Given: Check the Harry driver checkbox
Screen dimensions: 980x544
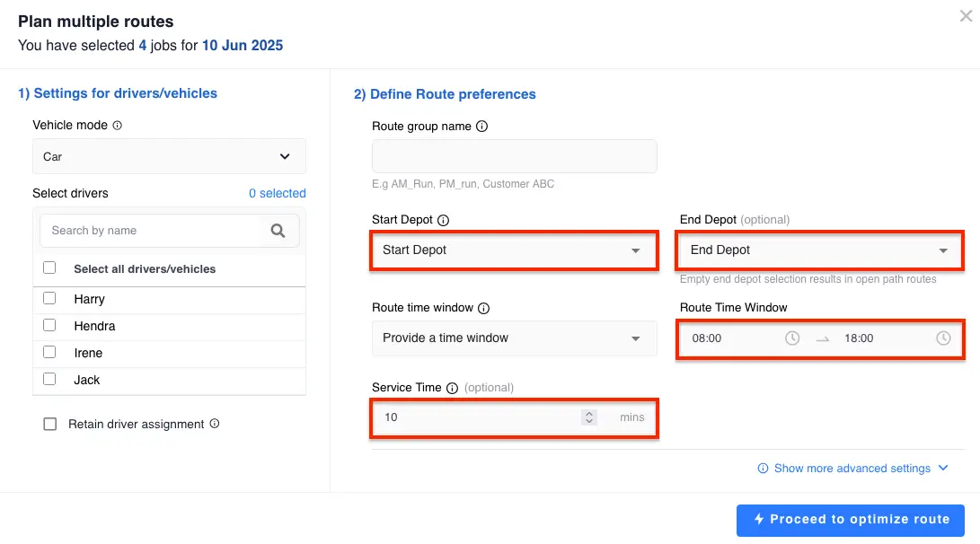Looking at the screenshot, I should pyautogui.click(x=49, y=299).
